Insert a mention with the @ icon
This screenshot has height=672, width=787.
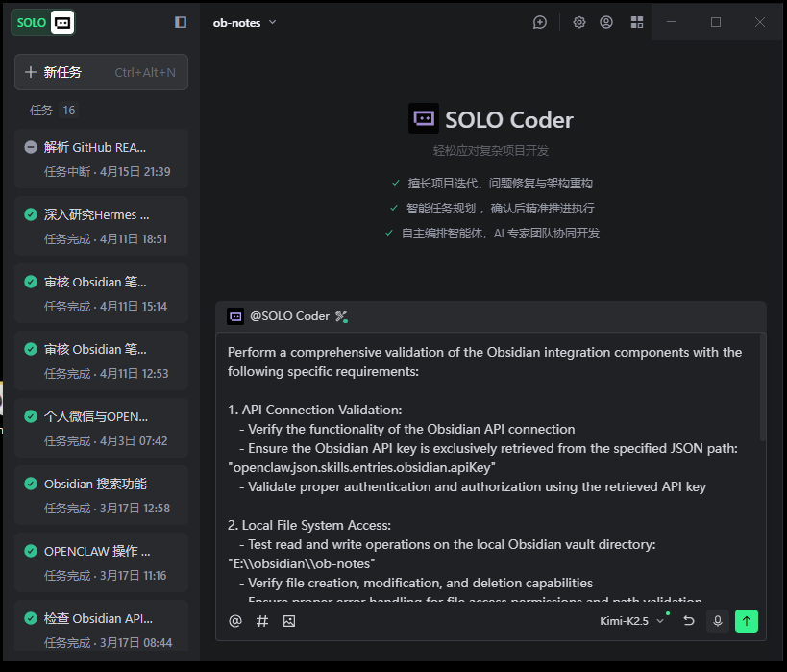(x=235, y=621)
